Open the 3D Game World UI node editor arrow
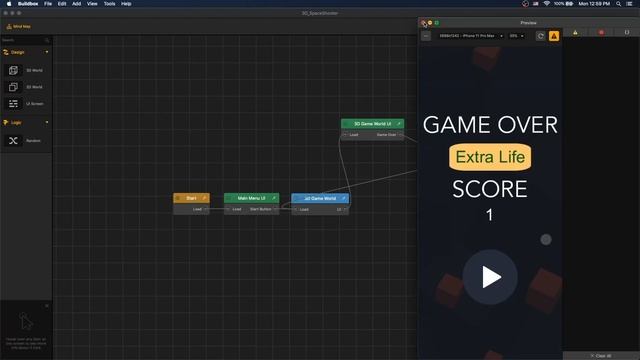640x360 pixels. (399, 124)
